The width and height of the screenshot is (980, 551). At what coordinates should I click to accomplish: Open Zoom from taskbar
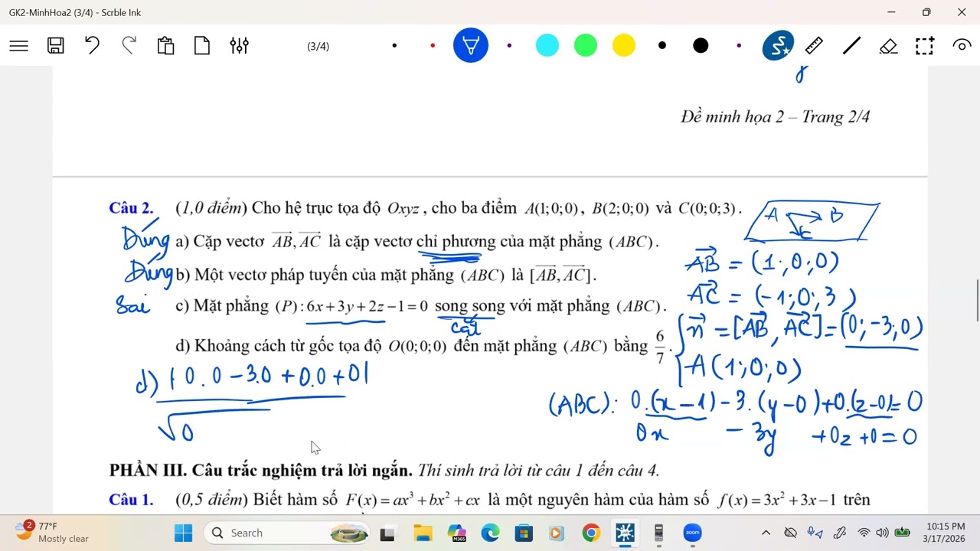(692, 533)
